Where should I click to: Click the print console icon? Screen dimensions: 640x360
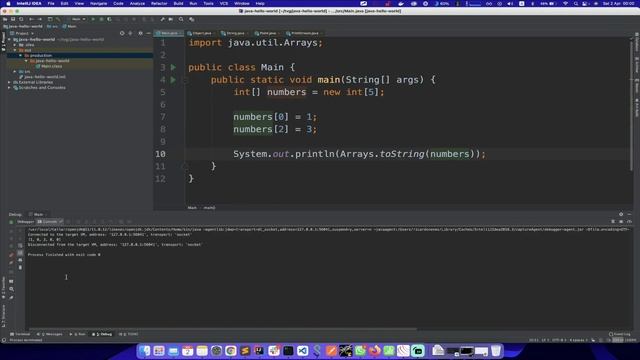pyautogui.click(x=20, y=260)
